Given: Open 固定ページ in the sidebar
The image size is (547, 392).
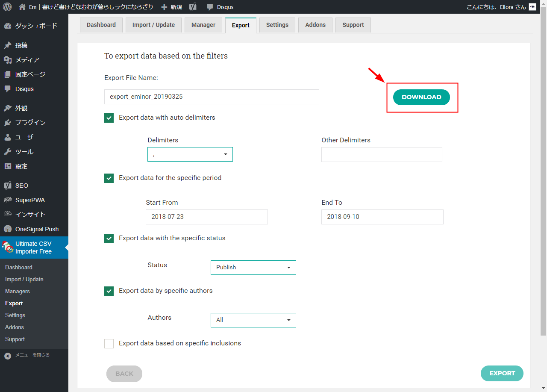Looking at the screenshot, I should (34, 74).
